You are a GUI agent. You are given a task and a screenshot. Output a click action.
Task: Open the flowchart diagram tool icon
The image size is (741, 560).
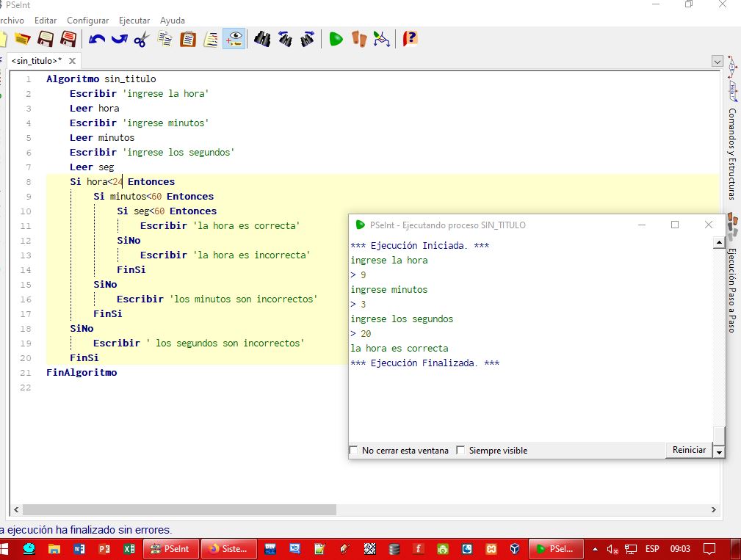tap(381, 39)
